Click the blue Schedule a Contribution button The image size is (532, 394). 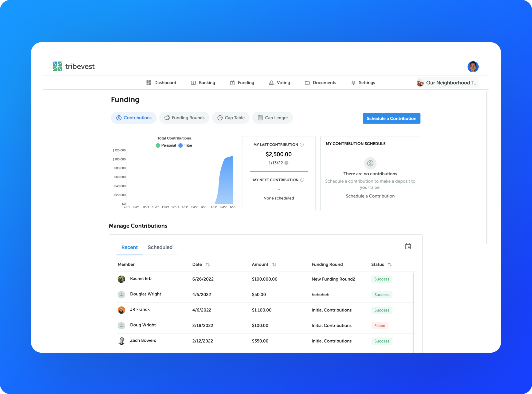(392, 119)
